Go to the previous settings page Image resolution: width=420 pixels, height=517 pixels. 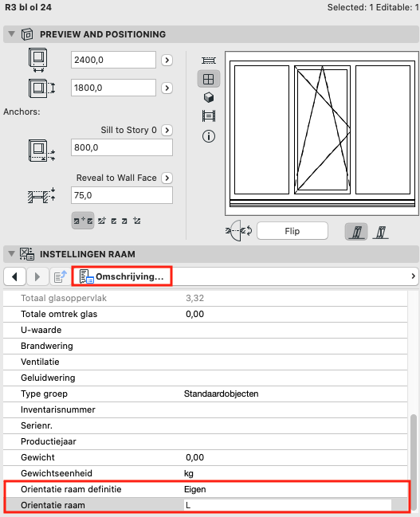pyautogui.click(x=14, y=276)
